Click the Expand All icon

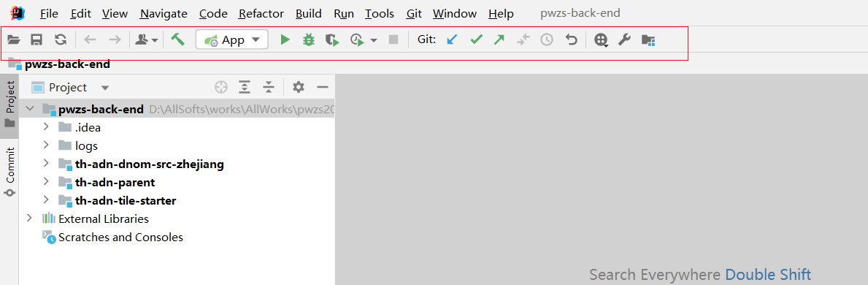pos(245,87)
